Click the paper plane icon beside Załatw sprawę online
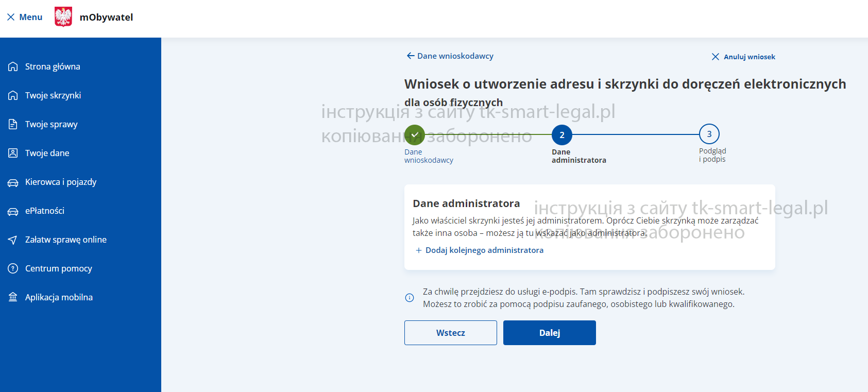This screenshot has height=392, width=868. point(13,240)
